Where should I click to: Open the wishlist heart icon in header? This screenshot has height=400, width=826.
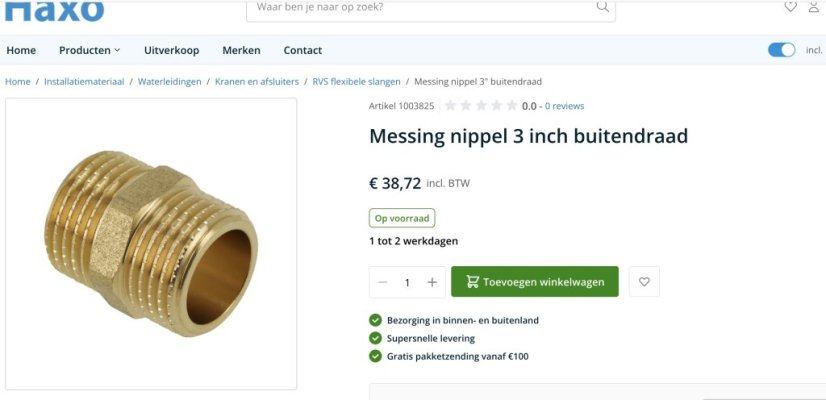[791, 7]
